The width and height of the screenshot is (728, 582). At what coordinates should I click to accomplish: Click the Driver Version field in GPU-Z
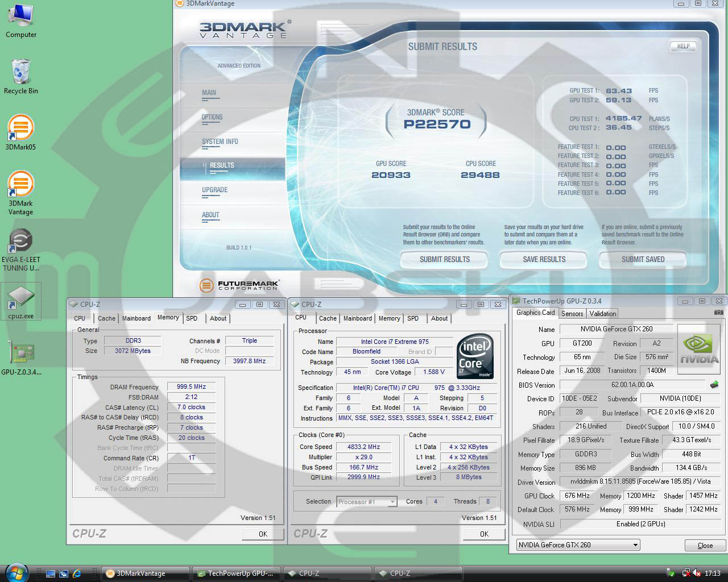tap(640, 481)
